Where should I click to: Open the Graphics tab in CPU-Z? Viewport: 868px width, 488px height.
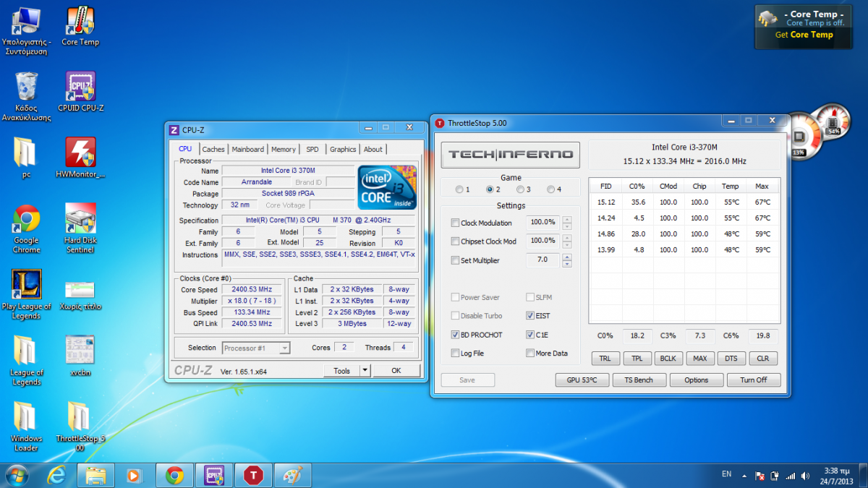343,149
